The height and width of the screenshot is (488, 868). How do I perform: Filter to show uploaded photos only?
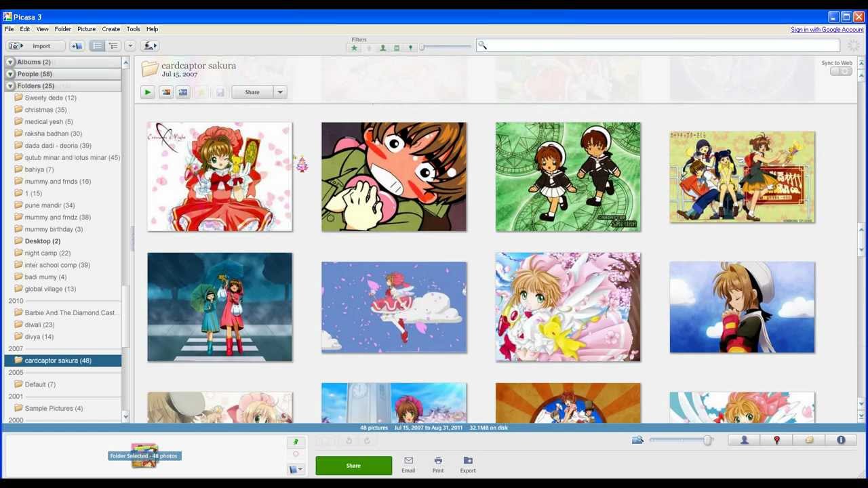369,47
